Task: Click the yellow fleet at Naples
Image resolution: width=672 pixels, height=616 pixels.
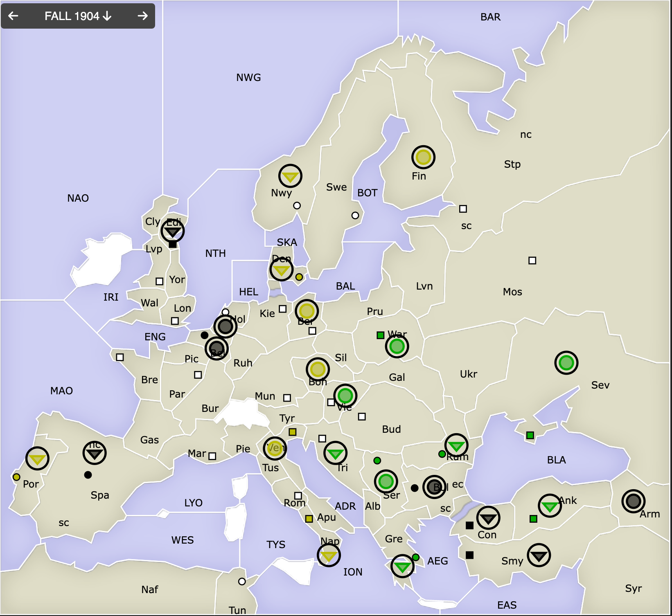Action: [x=329, y=555]
